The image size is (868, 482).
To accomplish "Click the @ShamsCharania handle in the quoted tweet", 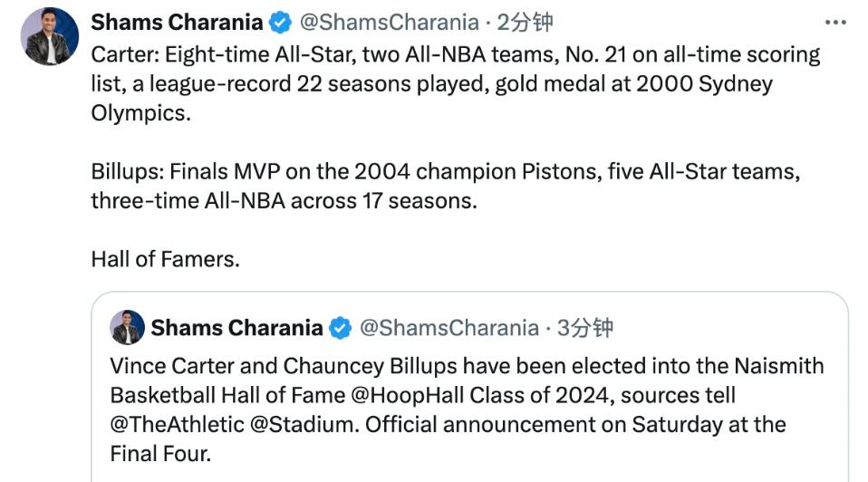I will 449,328.
